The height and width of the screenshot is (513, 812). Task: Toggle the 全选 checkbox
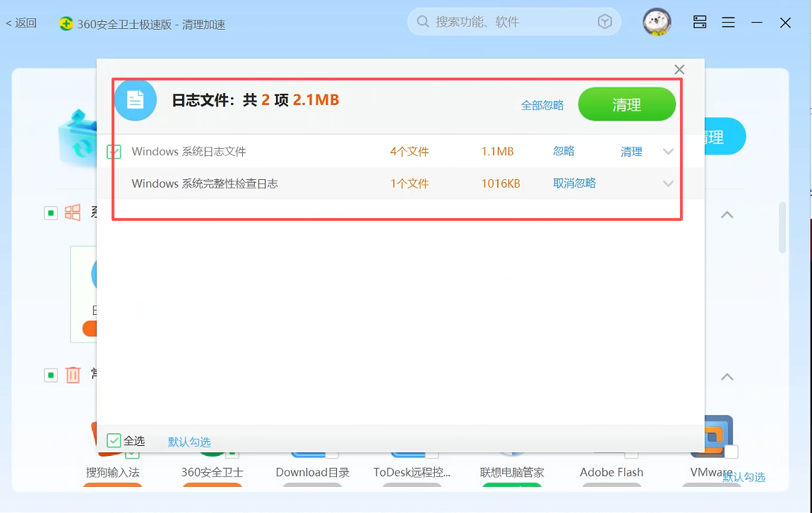(114, 440)
